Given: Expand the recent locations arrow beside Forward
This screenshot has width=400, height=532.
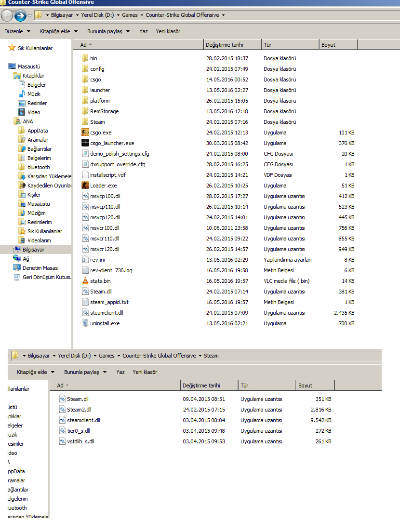Looking at the screenshot, I should (29, 15).
